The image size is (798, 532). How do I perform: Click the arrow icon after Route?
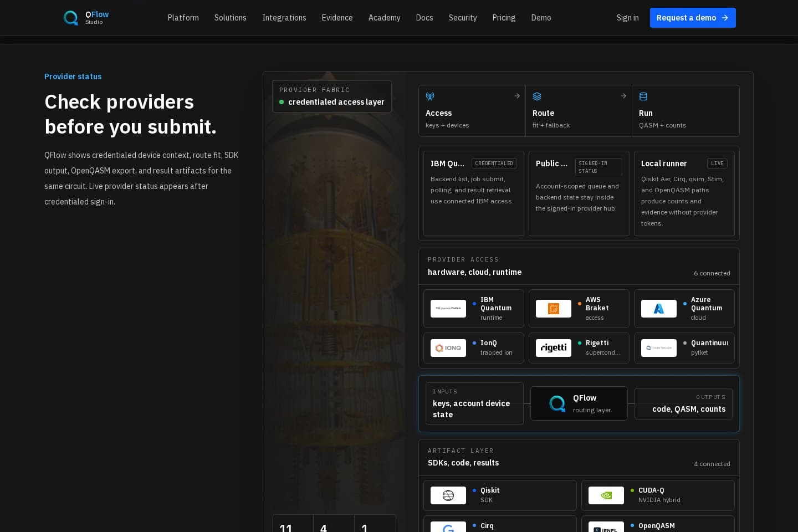point(623,96)
